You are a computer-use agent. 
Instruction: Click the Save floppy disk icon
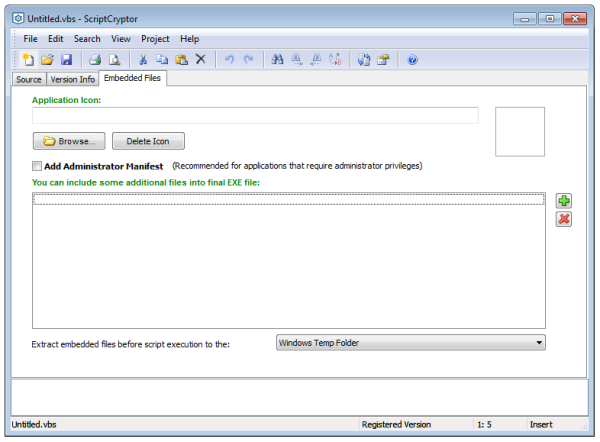tap(66, 60)
